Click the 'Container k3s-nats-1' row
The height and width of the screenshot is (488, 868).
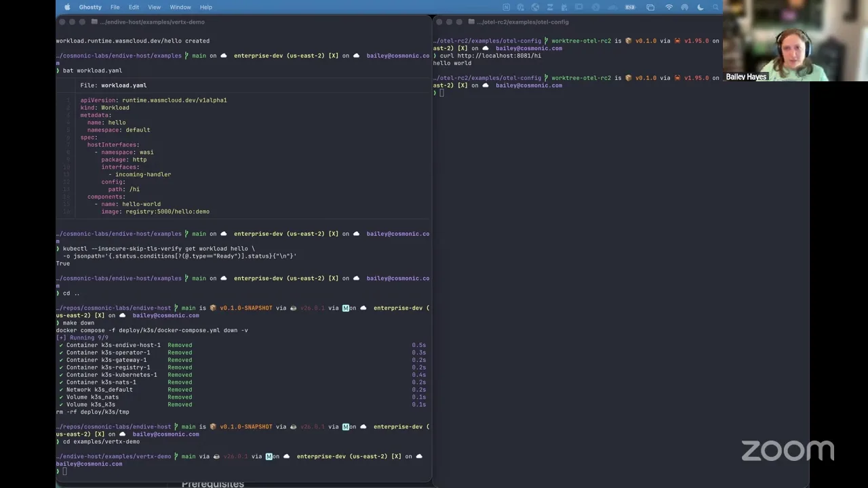[242, 382]
